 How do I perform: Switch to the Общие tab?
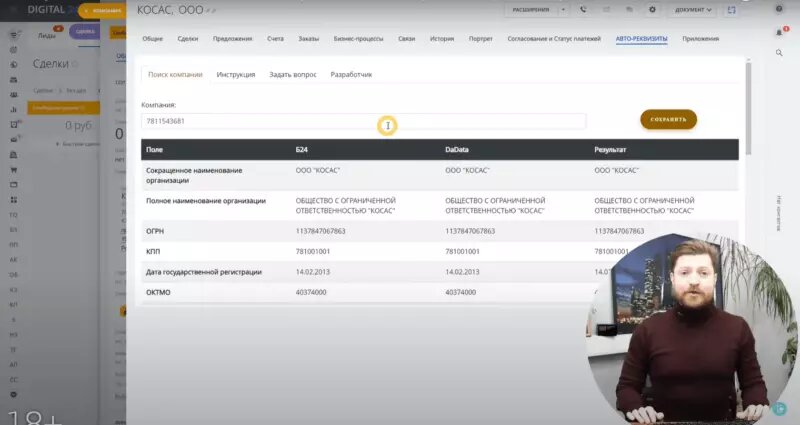[x=153, y=39]
